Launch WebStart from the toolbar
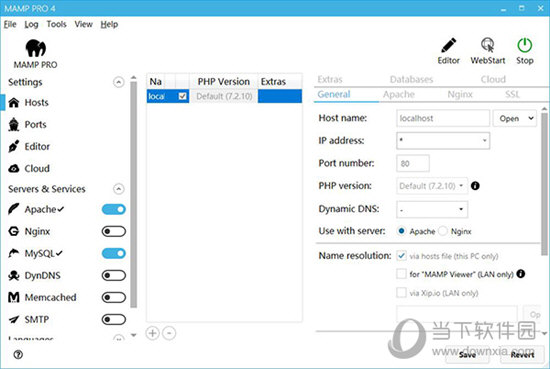The width and height of the screenshot is (550, 369). (x=488, y=45)
